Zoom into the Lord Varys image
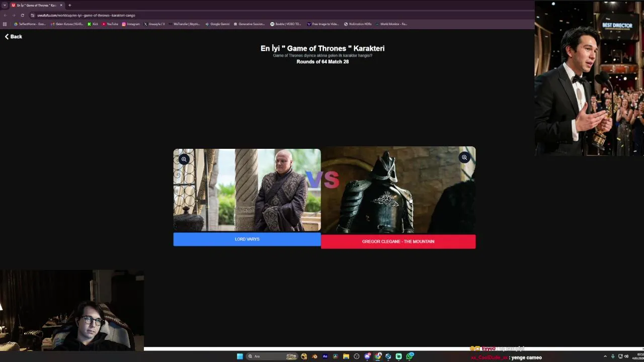This screenshot has width=644, height=362. [184, 159]
